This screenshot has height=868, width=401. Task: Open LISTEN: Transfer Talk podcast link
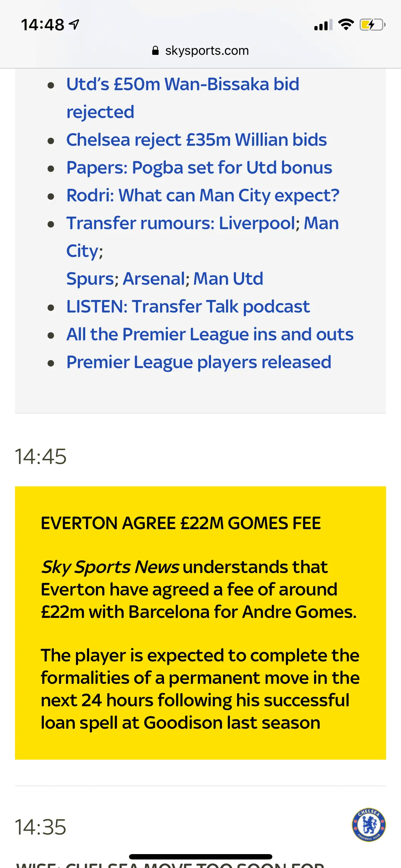click(188, 306)
